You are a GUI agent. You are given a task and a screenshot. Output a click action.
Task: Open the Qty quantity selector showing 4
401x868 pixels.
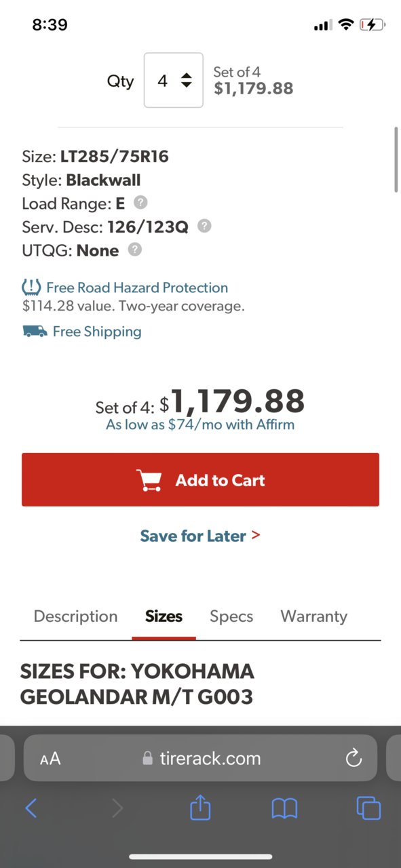[x=174, y=80]
